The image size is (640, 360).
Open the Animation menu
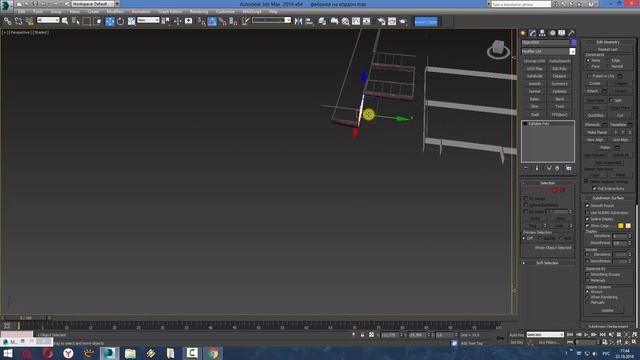141,11
